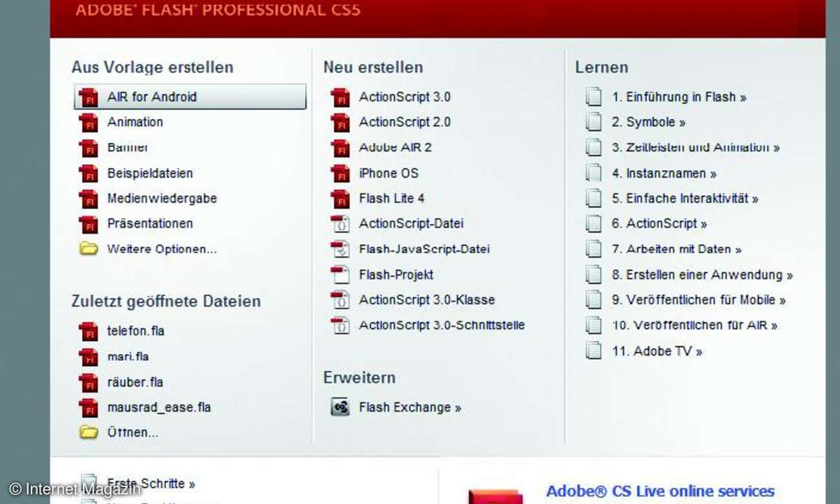This screenshot has height=504, width=840.
Task: Choose Präsentationen template
Action: coord(150,223)
